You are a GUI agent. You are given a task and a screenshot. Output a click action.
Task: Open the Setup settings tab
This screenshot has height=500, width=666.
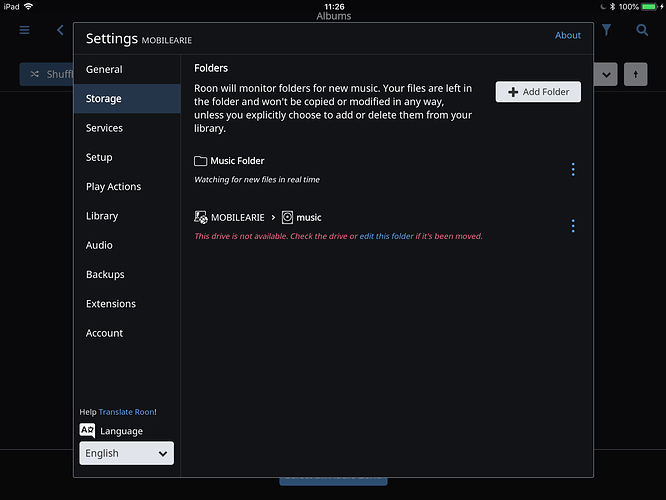[127, 157]
